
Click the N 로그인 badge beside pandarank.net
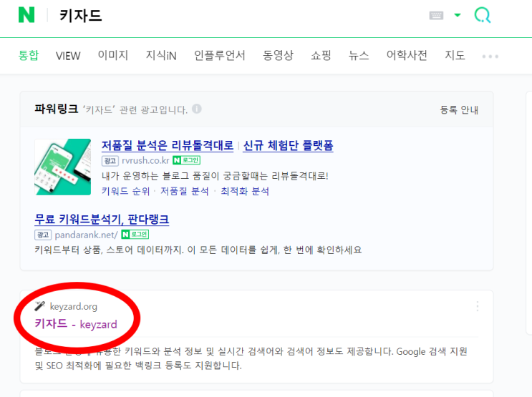click(x=135, y=235)
